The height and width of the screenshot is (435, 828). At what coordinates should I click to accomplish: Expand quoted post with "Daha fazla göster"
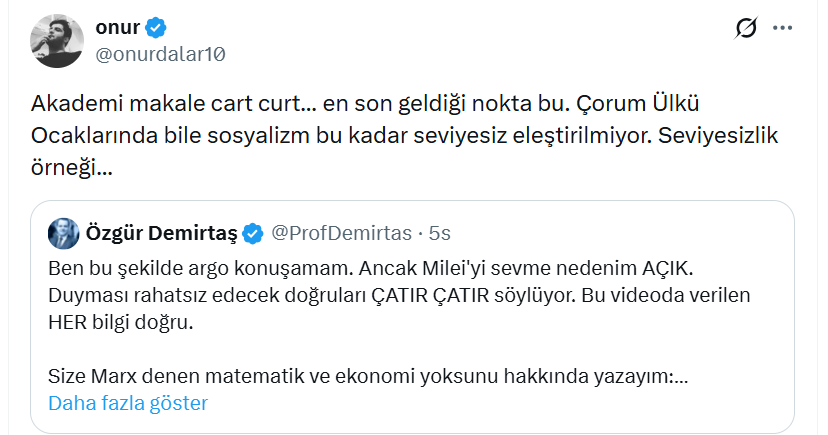[x=127, y=404]
